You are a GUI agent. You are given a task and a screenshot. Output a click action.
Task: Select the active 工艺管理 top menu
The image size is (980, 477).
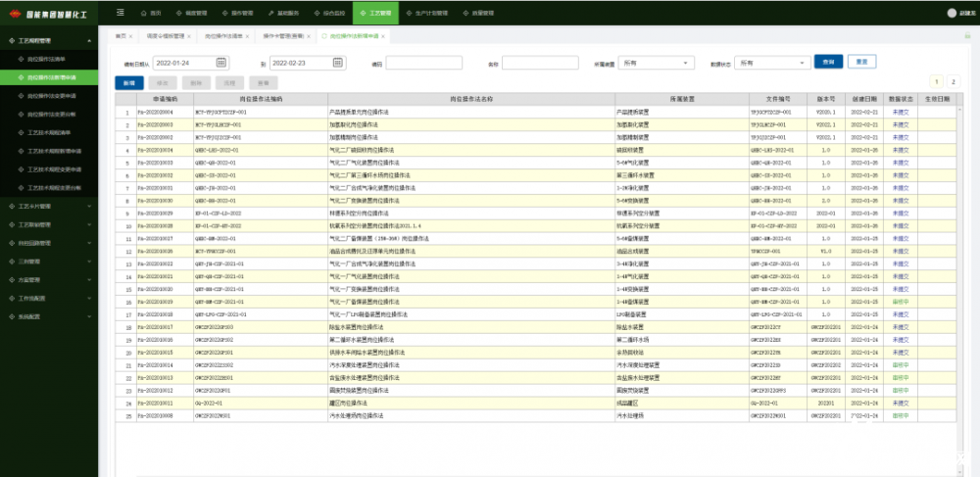[x=375, y=13]
